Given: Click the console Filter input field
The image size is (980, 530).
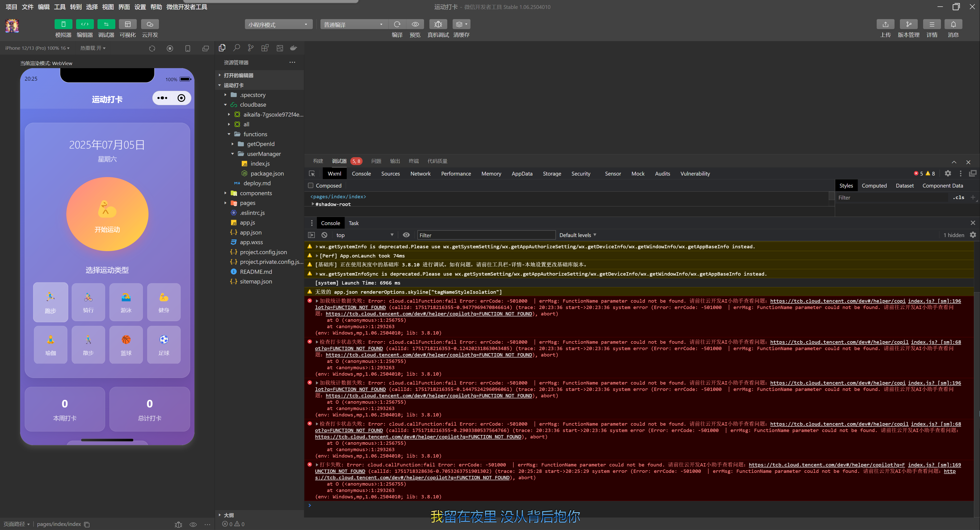Looking at the screenshot, I should click(486, 235).
